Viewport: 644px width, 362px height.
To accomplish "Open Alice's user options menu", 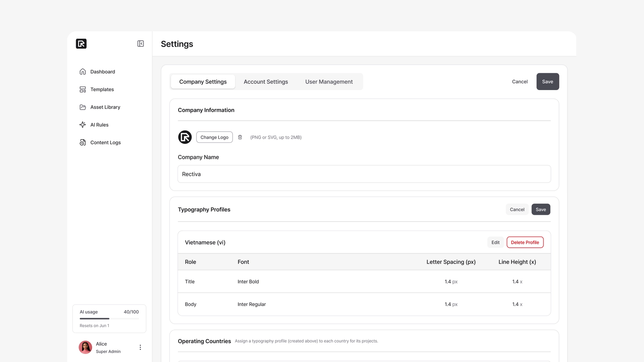I will (140, 347).
